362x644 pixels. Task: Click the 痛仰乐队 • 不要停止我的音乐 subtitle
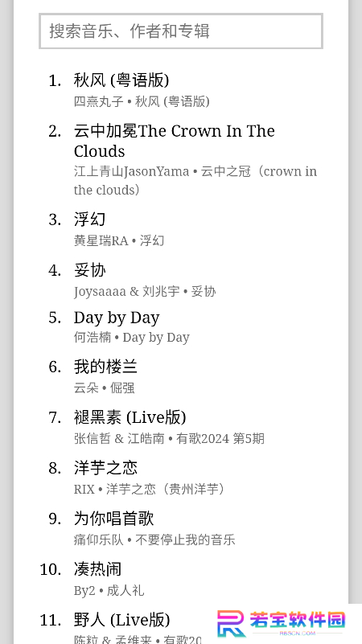click(154, 539)
